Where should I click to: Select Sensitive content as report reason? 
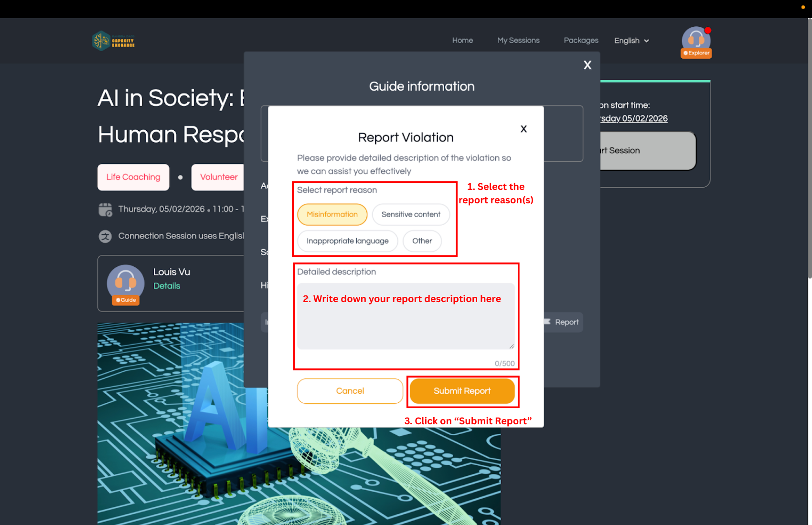point(410,215)
